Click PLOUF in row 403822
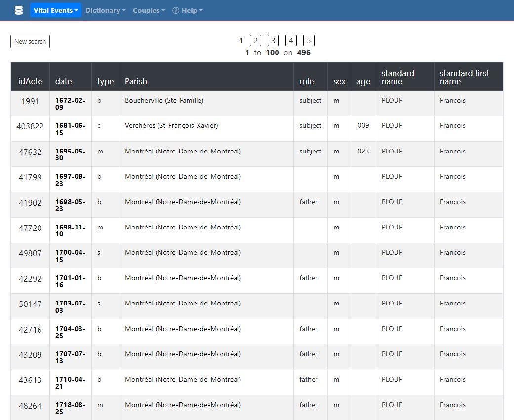Viewport: 514px width, 420px height. [392, 125]
